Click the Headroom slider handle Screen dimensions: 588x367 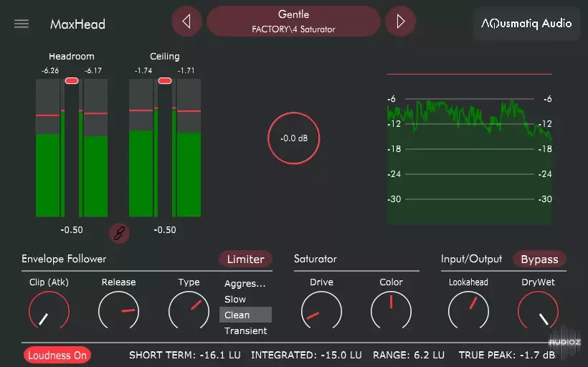click(72, 80)
